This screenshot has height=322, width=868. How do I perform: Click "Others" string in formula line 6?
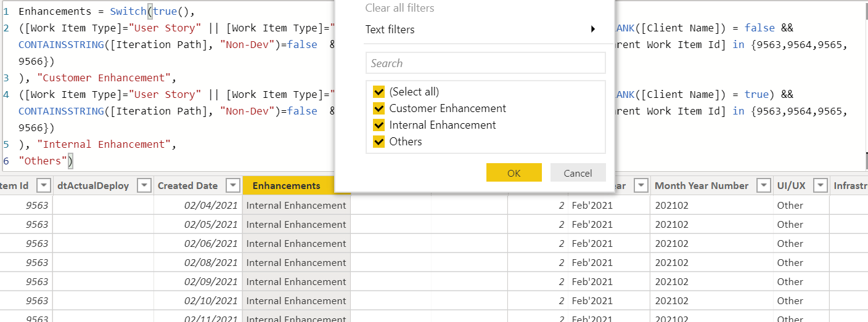(43, 161)
